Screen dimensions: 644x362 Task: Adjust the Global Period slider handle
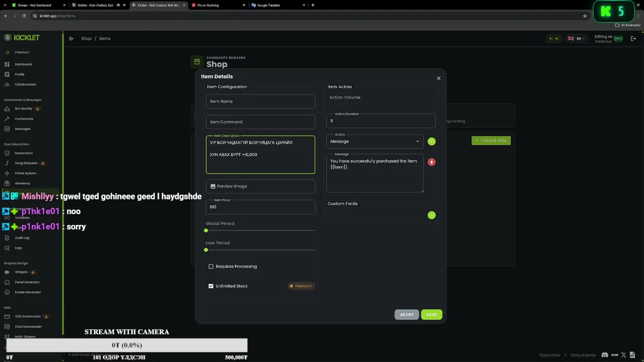tap(206, 231)
